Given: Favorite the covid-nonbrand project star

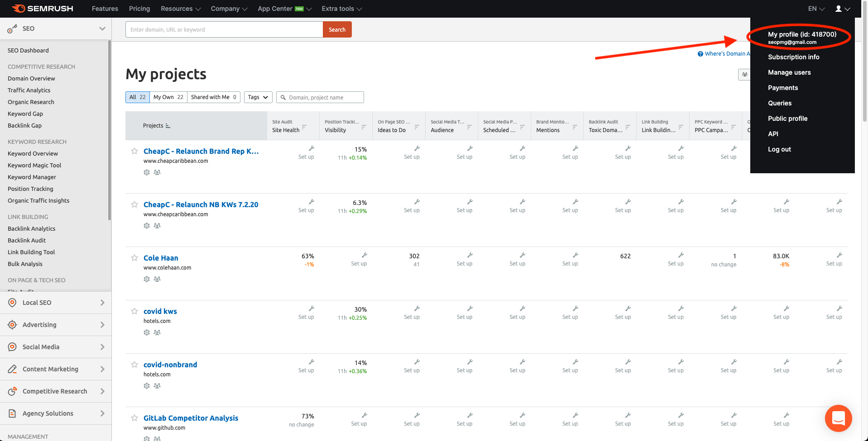Looking at the screenshot, I should click(x=134, y=365).
